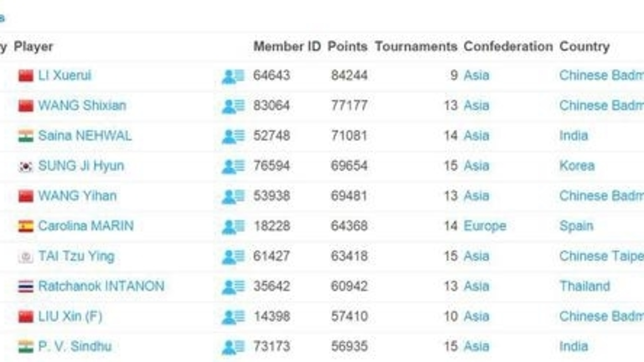Click the Member ID column header
Image resolution: width=644 pixels, height=362 pixels.
(x=287, y=47)
